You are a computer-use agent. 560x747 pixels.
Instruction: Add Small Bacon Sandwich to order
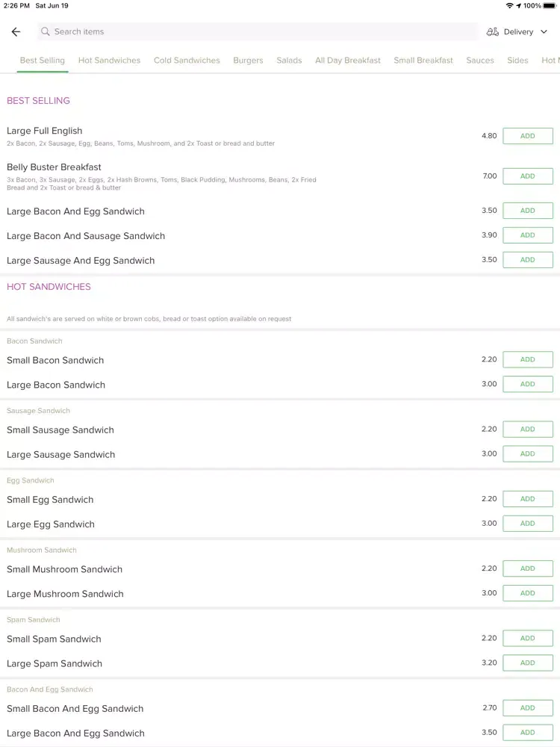528,360
